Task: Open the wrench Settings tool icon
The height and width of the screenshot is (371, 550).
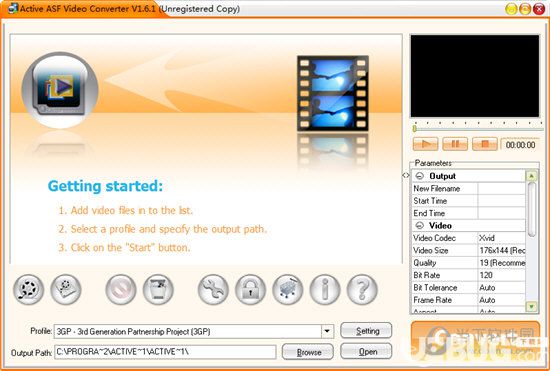Action: tap(213, 289)
